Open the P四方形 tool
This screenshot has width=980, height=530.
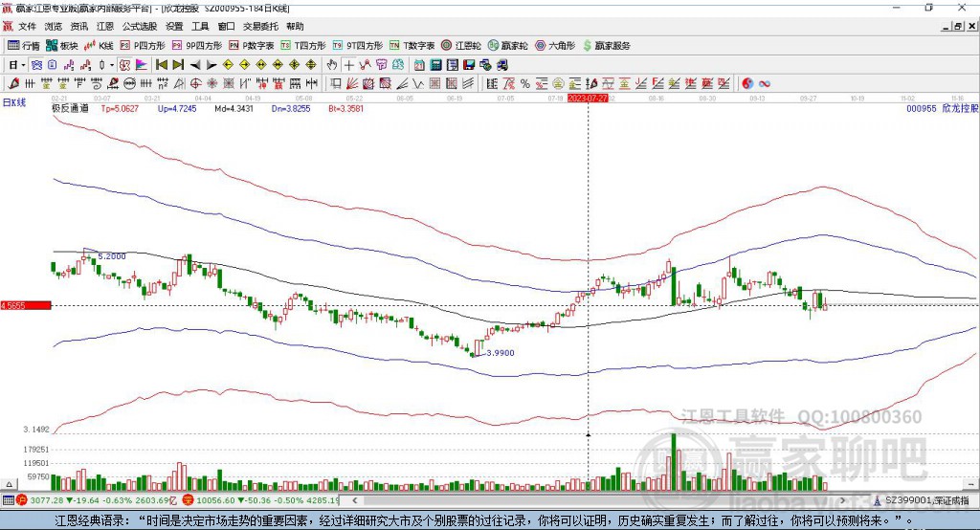tap(143, 46)
